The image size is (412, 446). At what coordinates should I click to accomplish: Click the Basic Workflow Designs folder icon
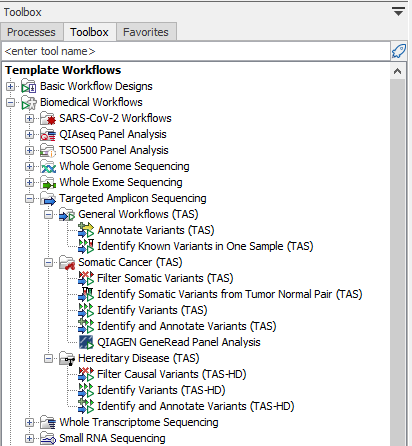click(29, 86)
